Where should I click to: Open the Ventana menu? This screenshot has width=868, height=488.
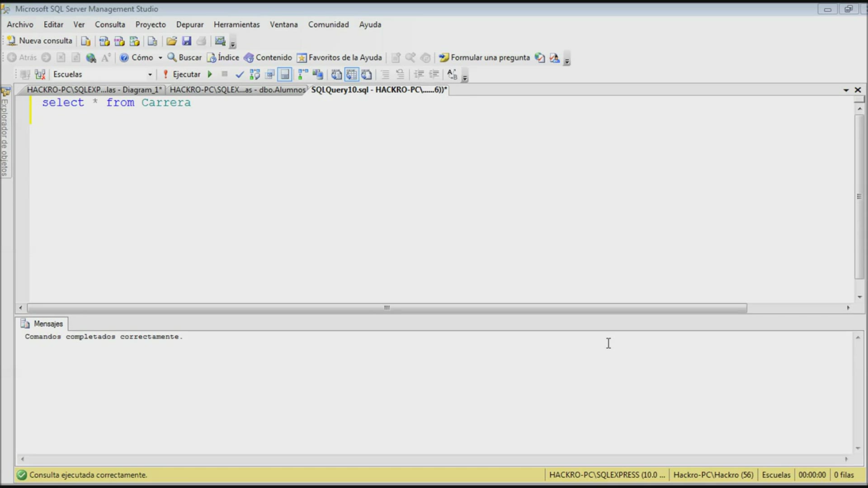click(x=284, y=24)
